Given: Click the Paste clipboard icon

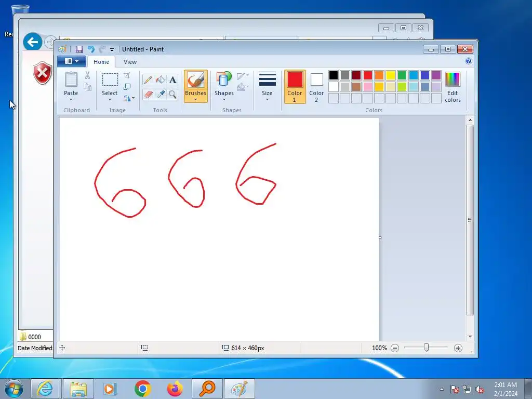Looking at the screenshot, I should pyautogui.click(x=71, y=79).
